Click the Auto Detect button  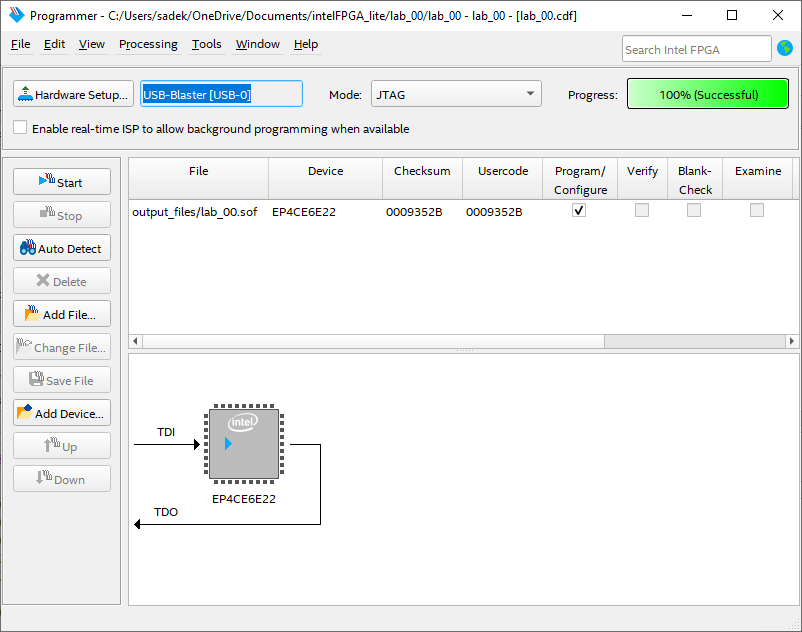[62, 248]
